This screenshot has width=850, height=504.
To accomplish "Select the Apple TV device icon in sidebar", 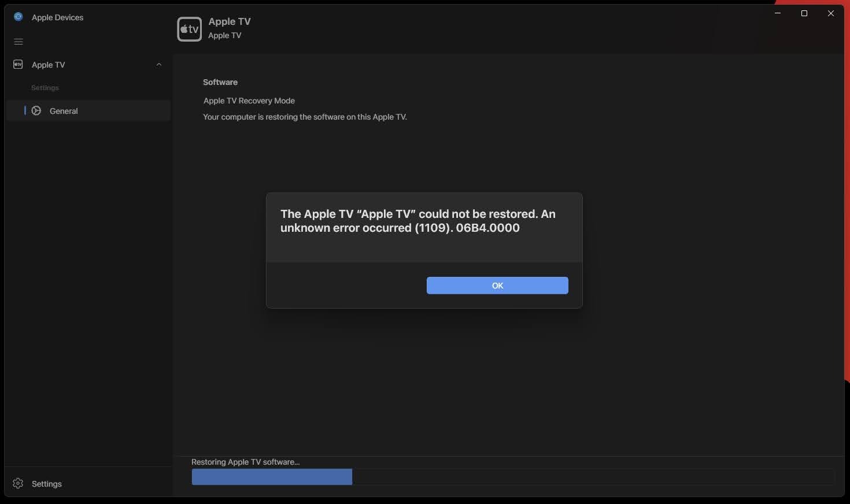I will tap(18, 65).
